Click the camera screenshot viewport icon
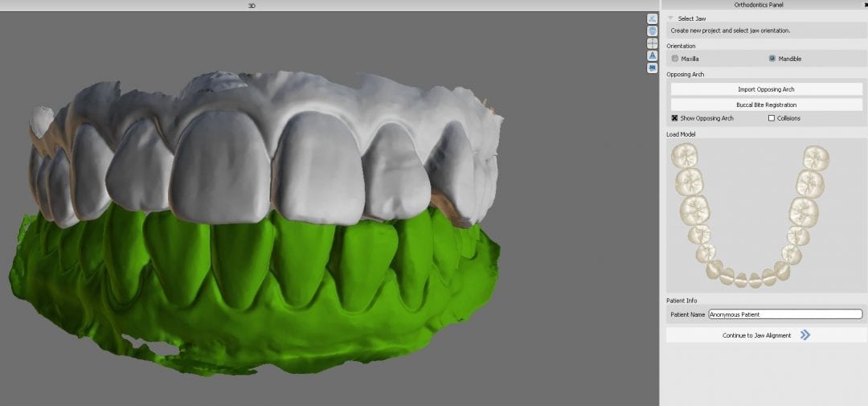 click(x=652, y=68)
